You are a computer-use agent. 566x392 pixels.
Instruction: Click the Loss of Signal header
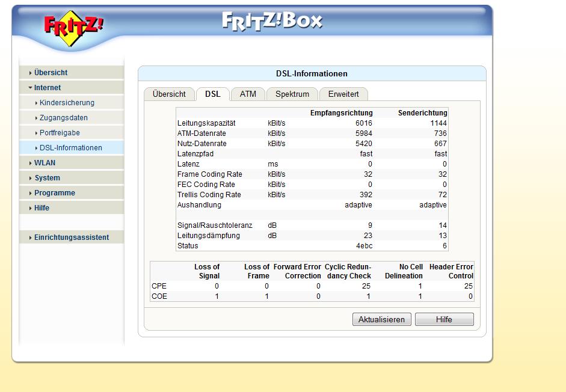pos(207,271)
